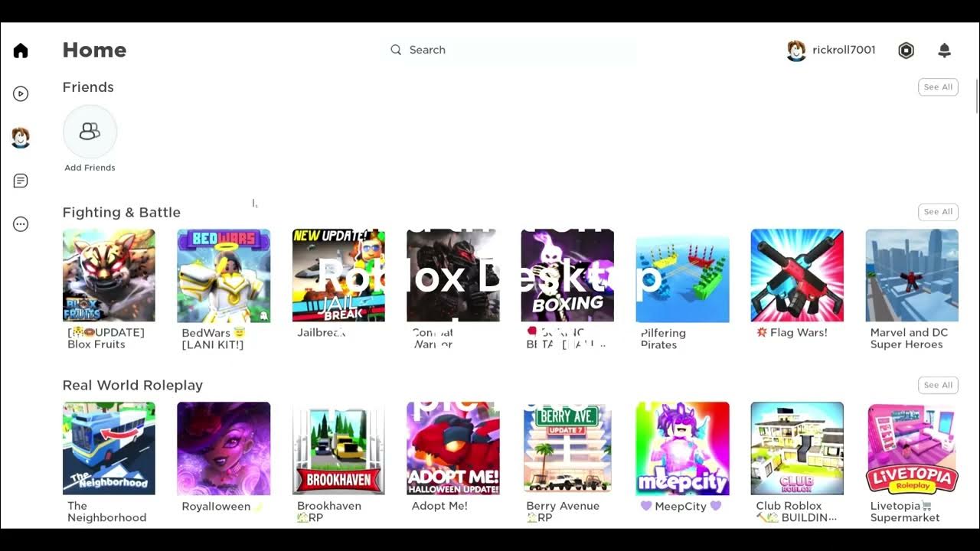Open the Club Roblox game thumbnail

[x=797, y=448]
